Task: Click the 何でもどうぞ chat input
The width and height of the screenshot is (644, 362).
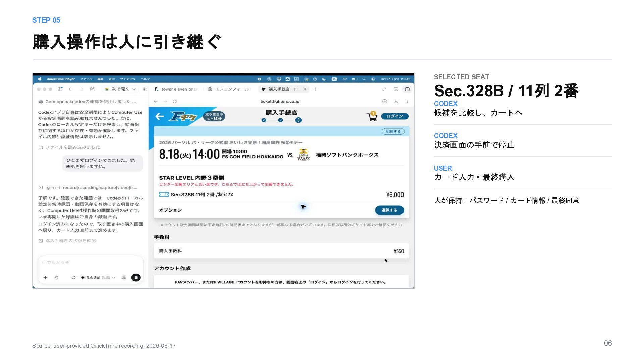Action: tap(91, 263)
